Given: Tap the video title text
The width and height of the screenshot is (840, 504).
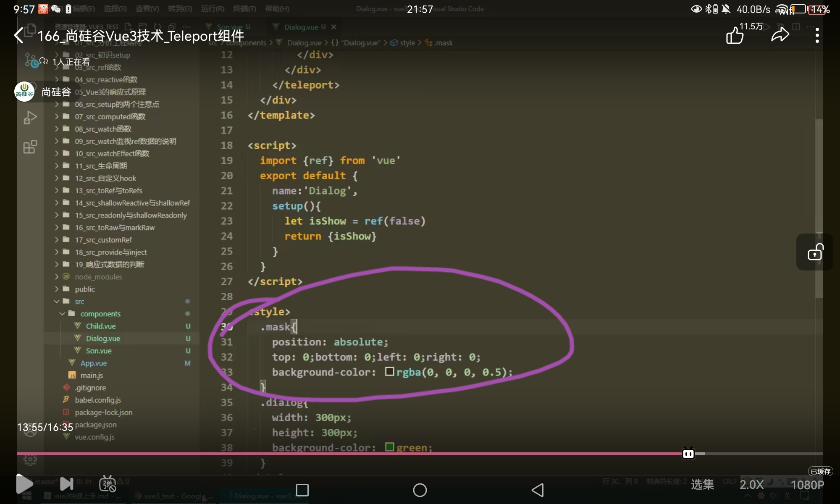Looking at the screenshot, I should 141,36.
